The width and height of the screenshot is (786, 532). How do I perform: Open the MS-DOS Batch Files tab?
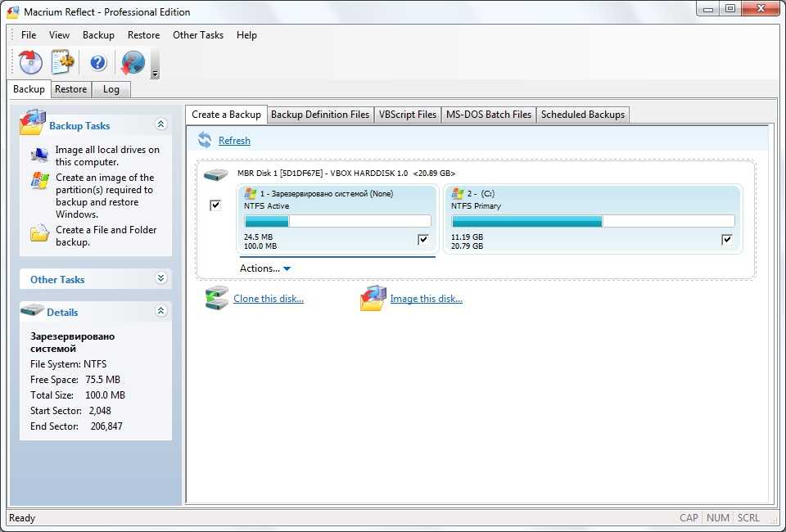[x=489, y=115]
